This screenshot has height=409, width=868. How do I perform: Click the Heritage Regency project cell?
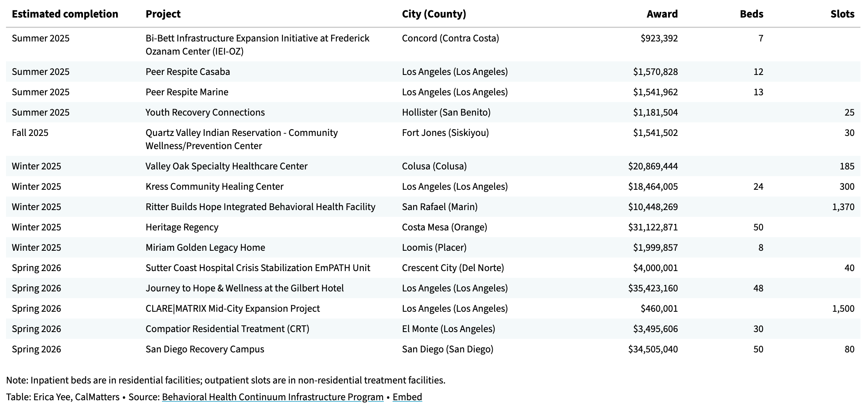182,227
